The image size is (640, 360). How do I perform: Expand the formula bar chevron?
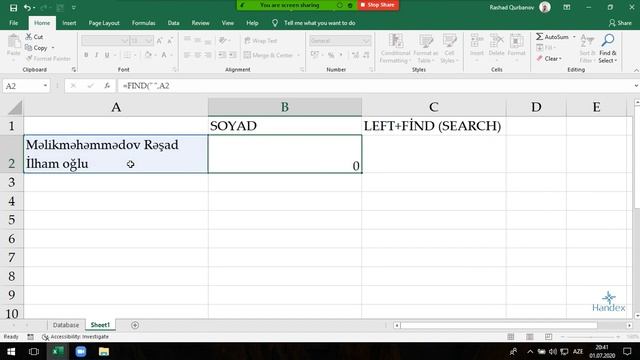pos(636,86)
